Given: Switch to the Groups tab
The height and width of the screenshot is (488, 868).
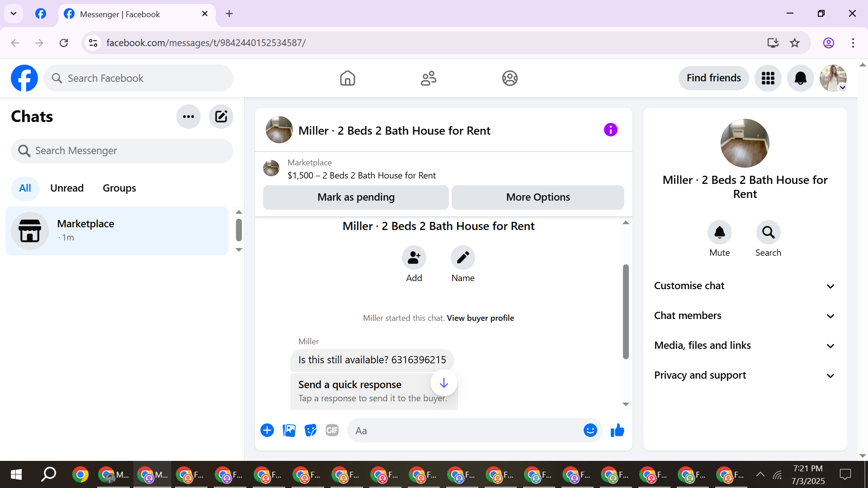Looking at the screenshot, I should click(x=119, y=188).
